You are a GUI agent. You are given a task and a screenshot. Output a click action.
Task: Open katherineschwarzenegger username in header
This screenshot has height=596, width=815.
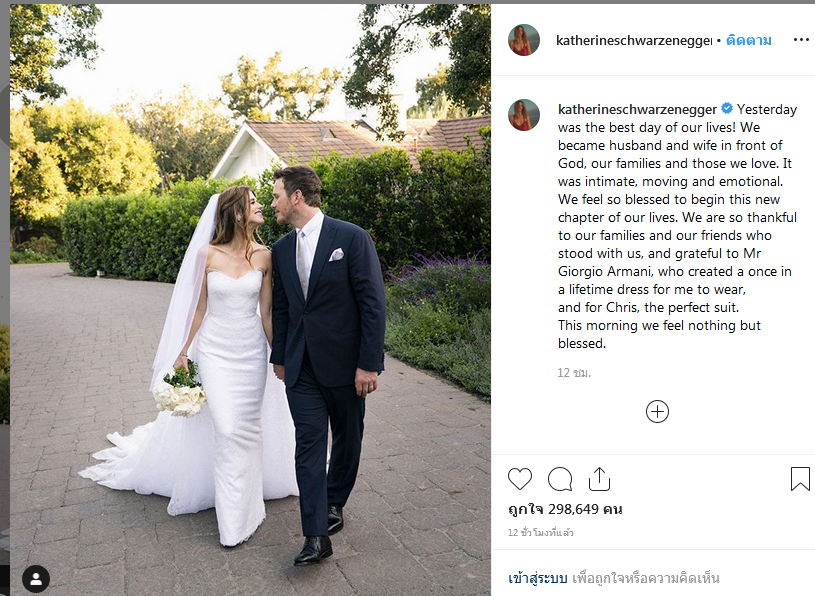click(x=634, y=40)
